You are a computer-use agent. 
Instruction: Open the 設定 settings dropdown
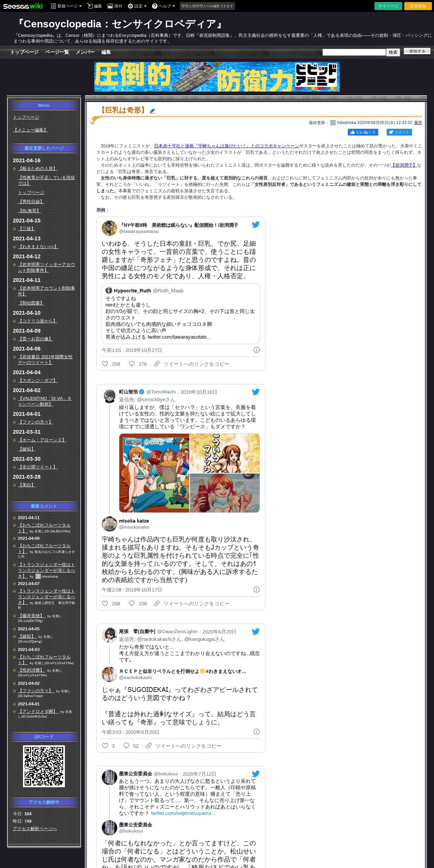tap(137, 6)
